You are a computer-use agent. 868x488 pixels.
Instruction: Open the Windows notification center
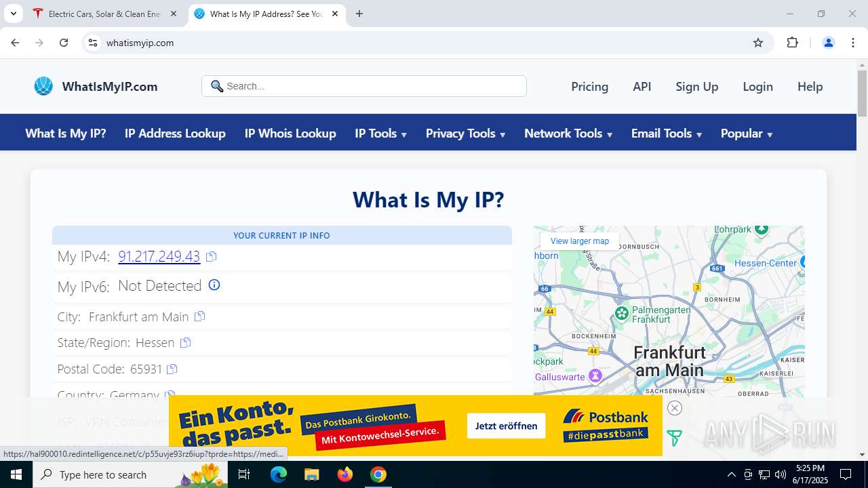[x=846, y=474]
